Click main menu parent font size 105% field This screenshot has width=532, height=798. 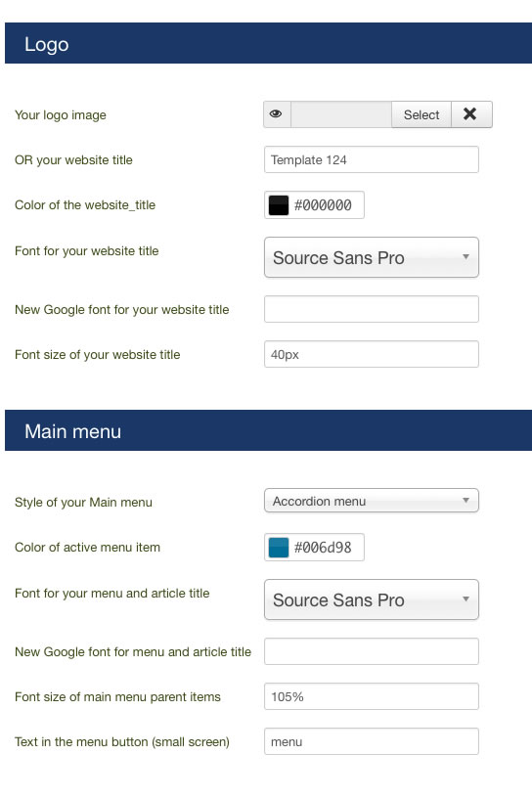pos(371,696)
